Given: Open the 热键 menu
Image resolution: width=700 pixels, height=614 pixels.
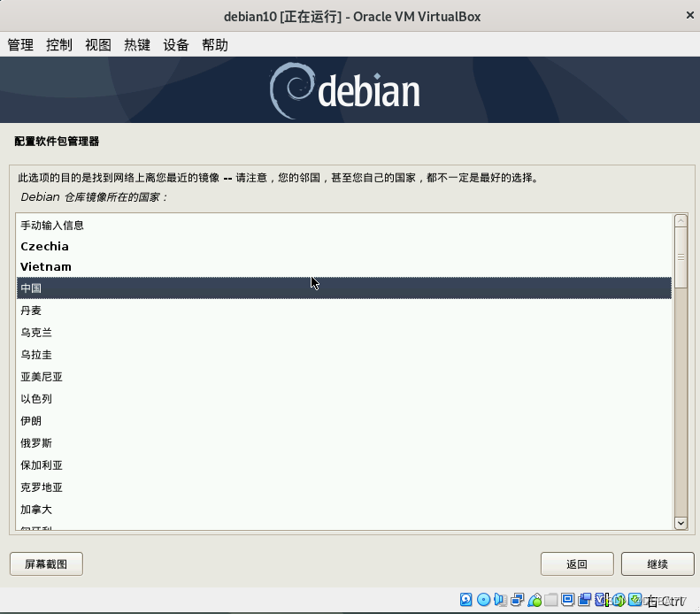Looking at the screenshot, I should [137, 44].
